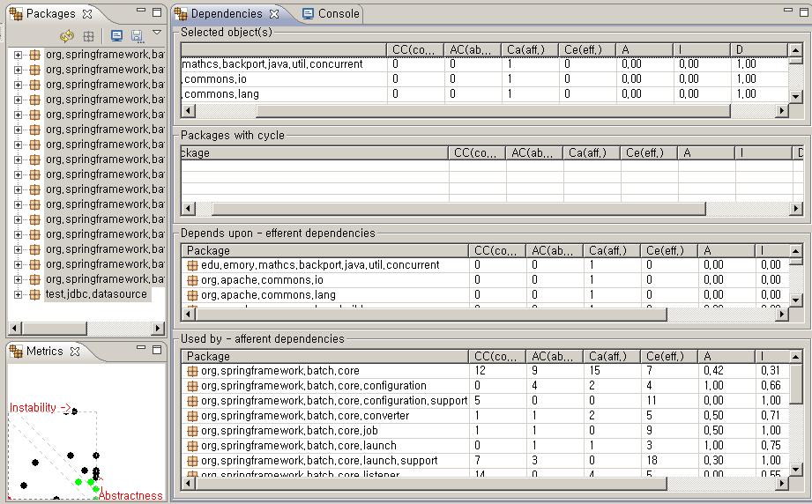Maximize the Dependencies view panel

(804, 12)
